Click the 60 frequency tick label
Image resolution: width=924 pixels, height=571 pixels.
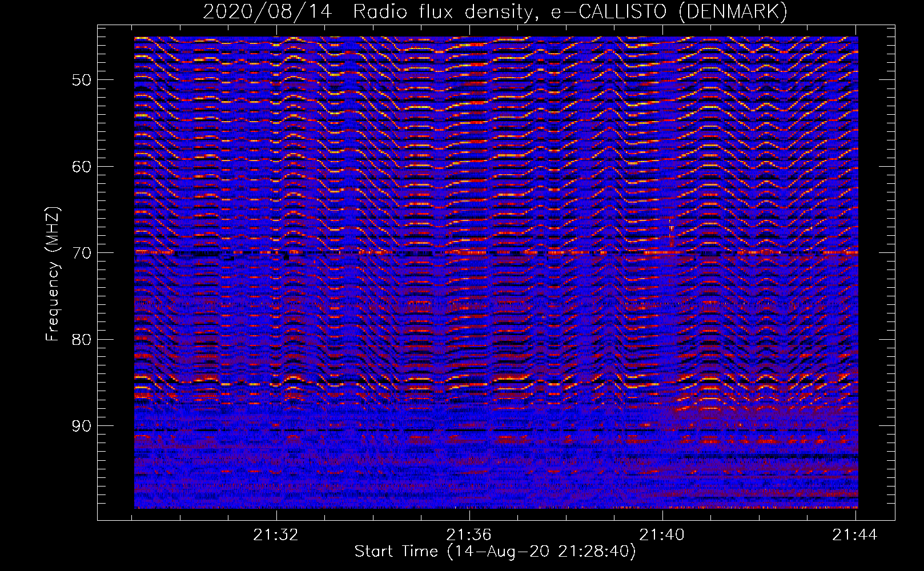click(81, 167)
